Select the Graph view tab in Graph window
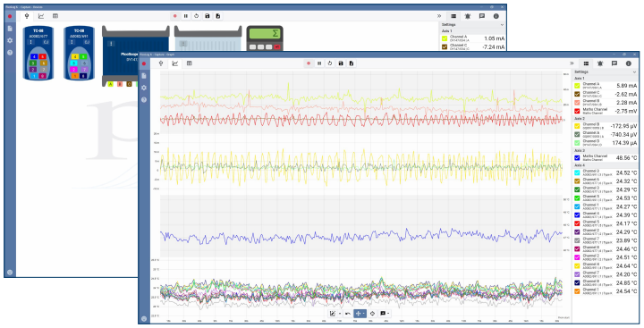Image resolution: width=644 pixels, height=328 pixels. coord(175,63)
